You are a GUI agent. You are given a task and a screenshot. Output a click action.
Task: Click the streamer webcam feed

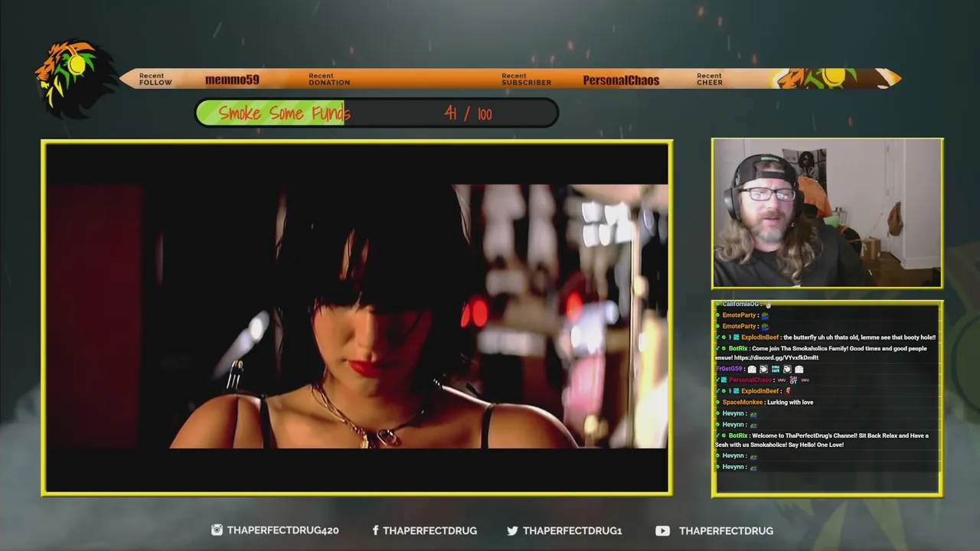point(827,214)
